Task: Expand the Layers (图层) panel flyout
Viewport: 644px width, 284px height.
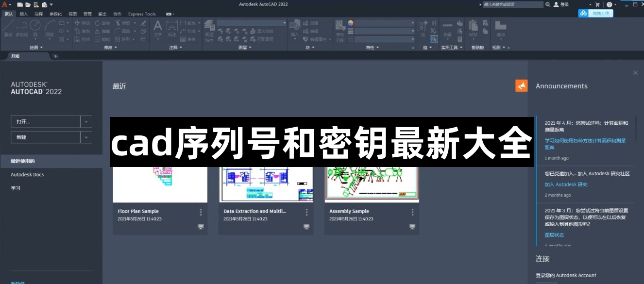Action: click(245, 48)
